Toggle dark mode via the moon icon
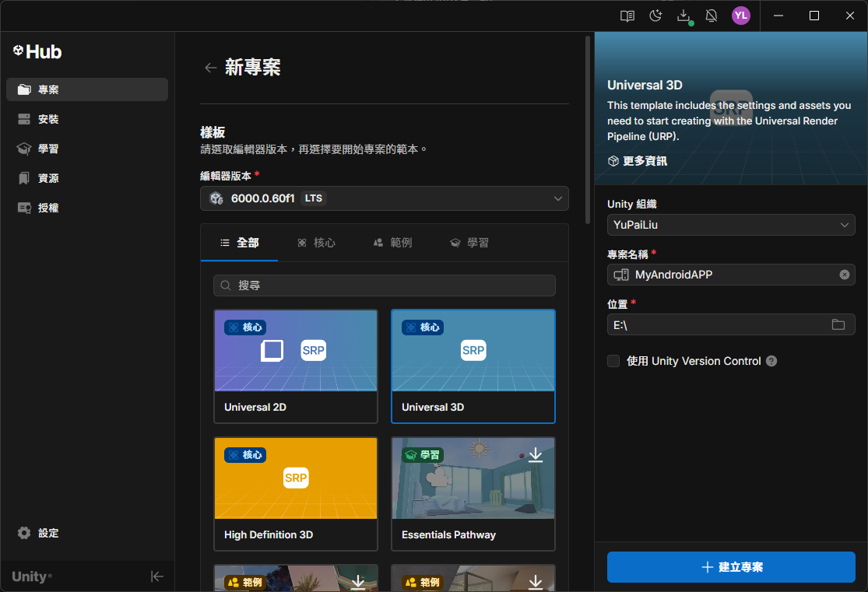 coord(655,15)
